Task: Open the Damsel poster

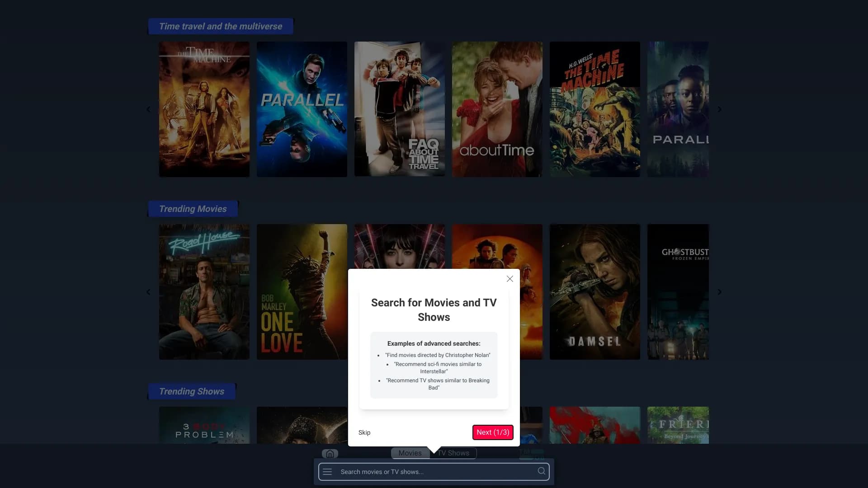Action: (594, 291)
